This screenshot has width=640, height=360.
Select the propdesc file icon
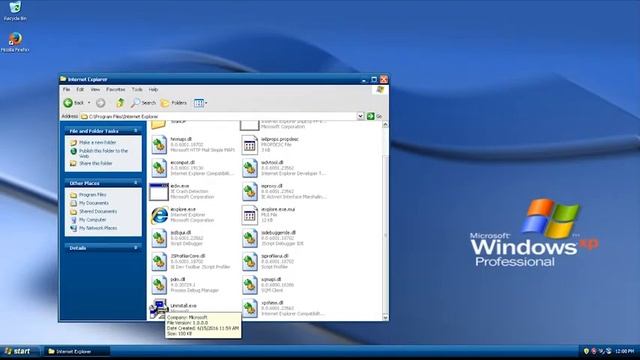249,145
